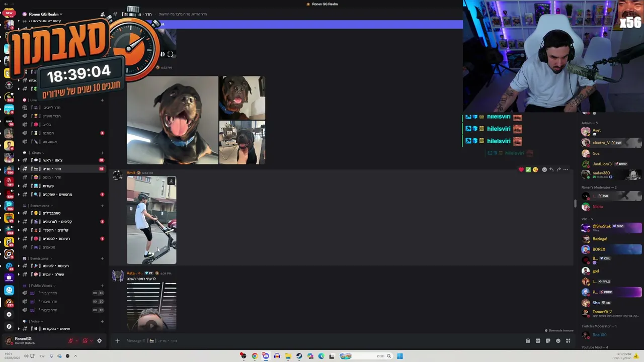This screenshot has height=362, width=644.
Task: Open Steam from the taskbar
Action: (299, 356)
